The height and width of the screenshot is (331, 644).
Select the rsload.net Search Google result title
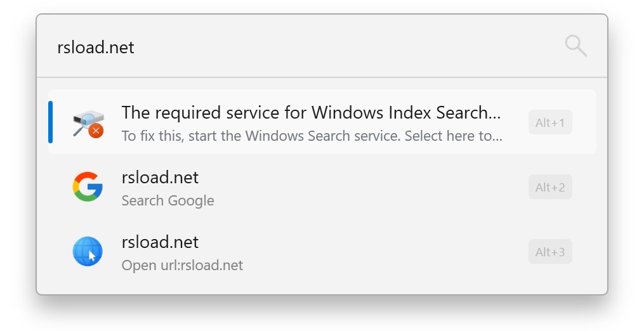click(160, 178)
